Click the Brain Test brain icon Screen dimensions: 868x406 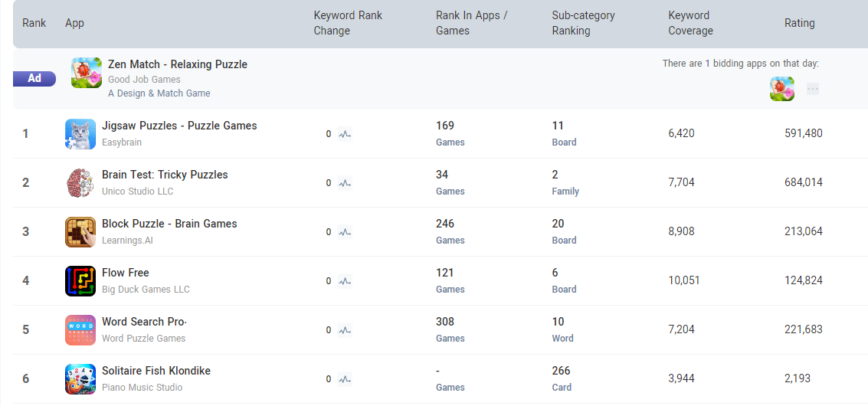(x=80, y=183)
